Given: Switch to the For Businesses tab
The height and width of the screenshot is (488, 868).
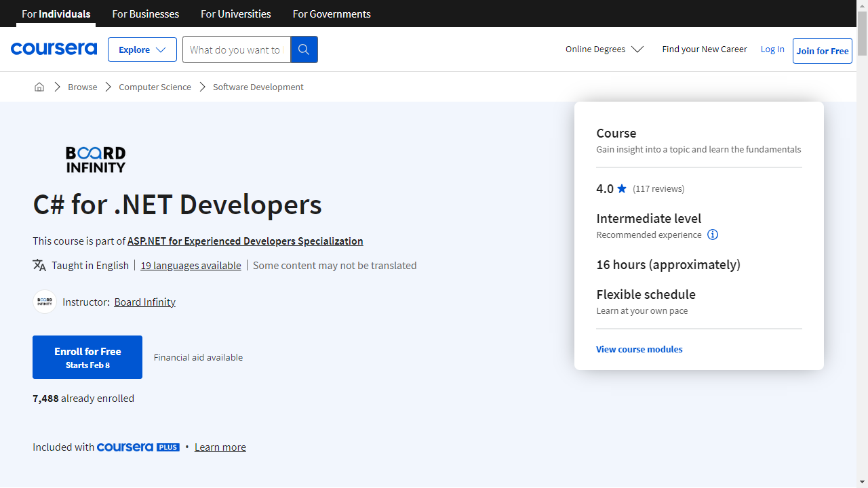Looking at the screenshot, I should tap(146, 14).
